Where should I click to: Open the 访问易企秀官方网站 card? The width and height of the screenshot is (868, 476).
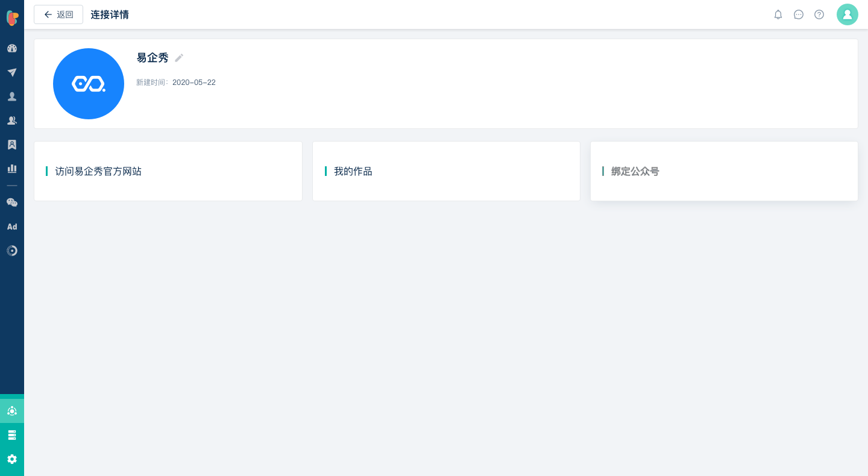pos(168,171)
